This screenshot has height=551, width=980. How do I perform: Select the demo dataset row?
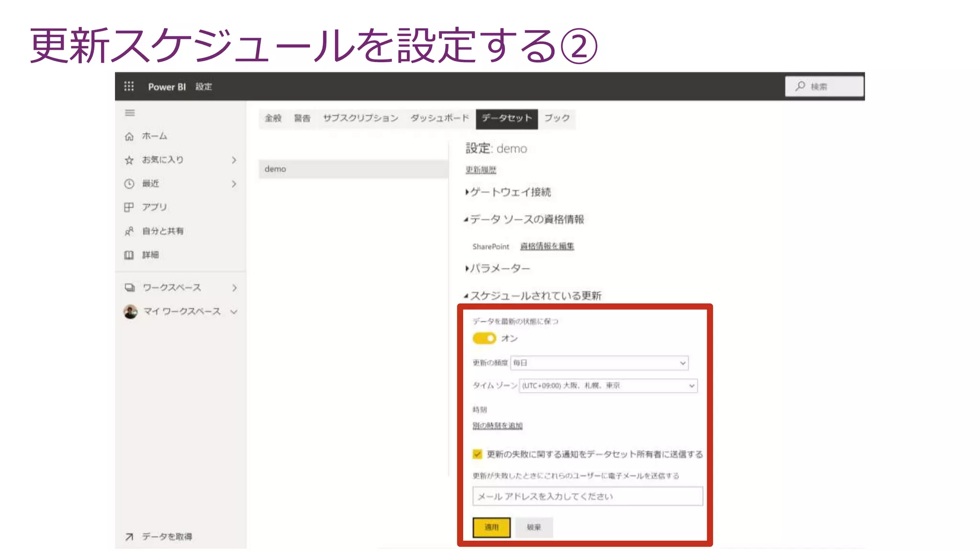point(354,169)
